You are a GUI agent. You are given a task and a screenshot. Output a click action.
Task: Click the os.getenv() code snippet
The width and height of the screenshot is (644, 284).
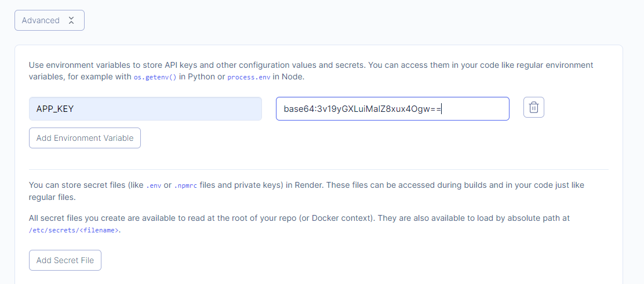(x=155, y=77)
